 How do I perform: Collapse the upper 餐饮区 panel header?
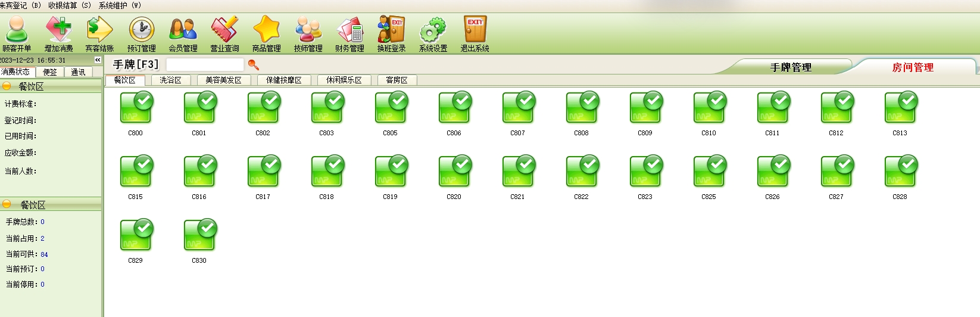click(x=7, y=86)
